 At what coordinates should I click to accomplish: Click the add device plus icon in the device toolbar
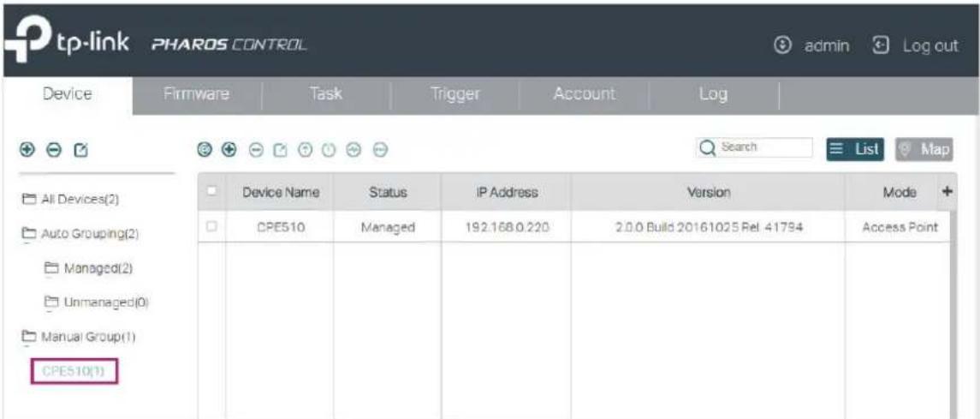click(229, 149)
